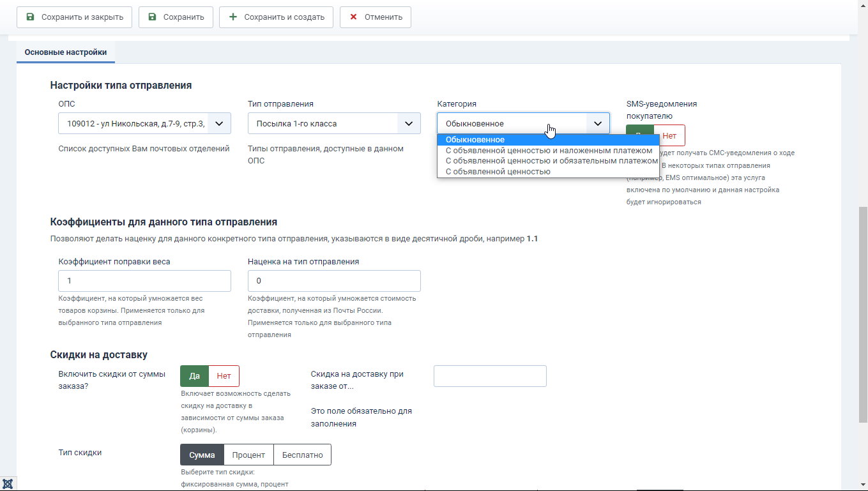Pick the last option 'С объявленной ценностью'

point(498,171)
